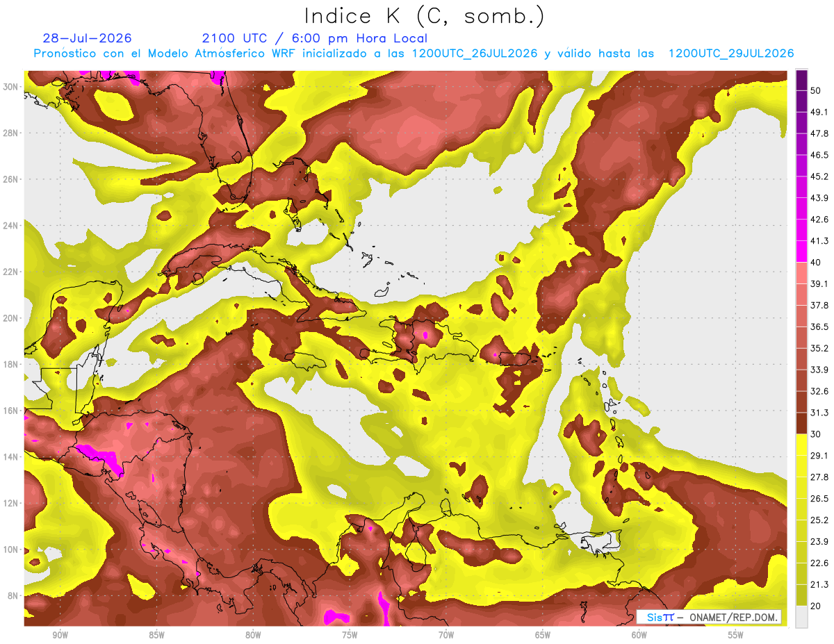This screenshot has width=834, height=644.
Task: Pick the light gray swatch below 20
Action: (x=801, y=617)
